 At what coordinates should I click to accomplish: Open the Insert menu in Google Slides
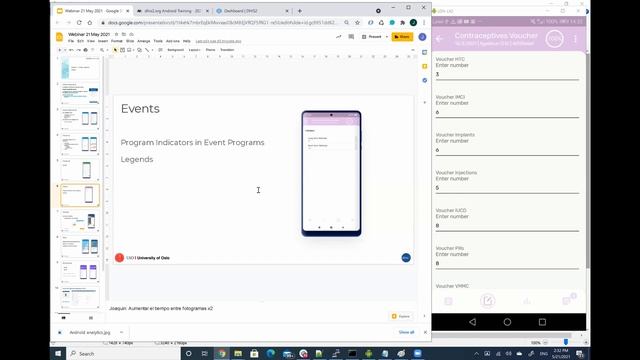coord(103,41)
